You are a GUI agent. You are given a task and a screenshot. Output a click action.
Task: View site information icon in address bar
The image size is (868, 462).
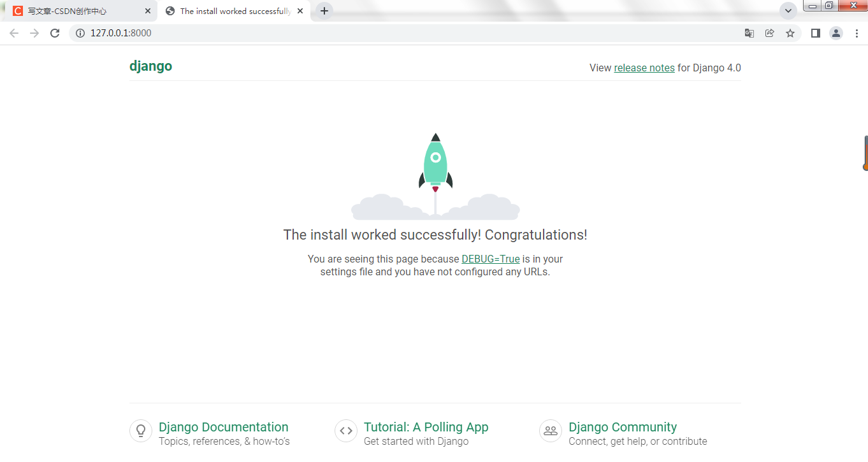point(80,33)
